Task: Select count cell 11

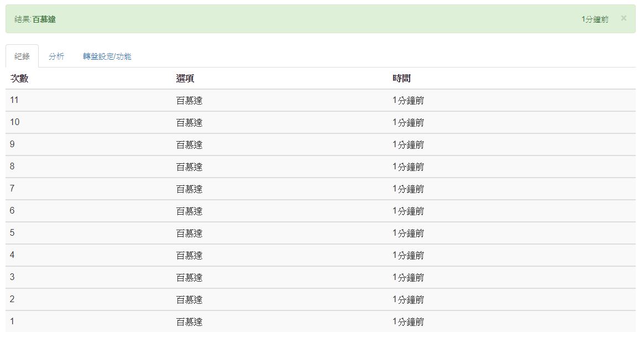Action: point(14,100)
